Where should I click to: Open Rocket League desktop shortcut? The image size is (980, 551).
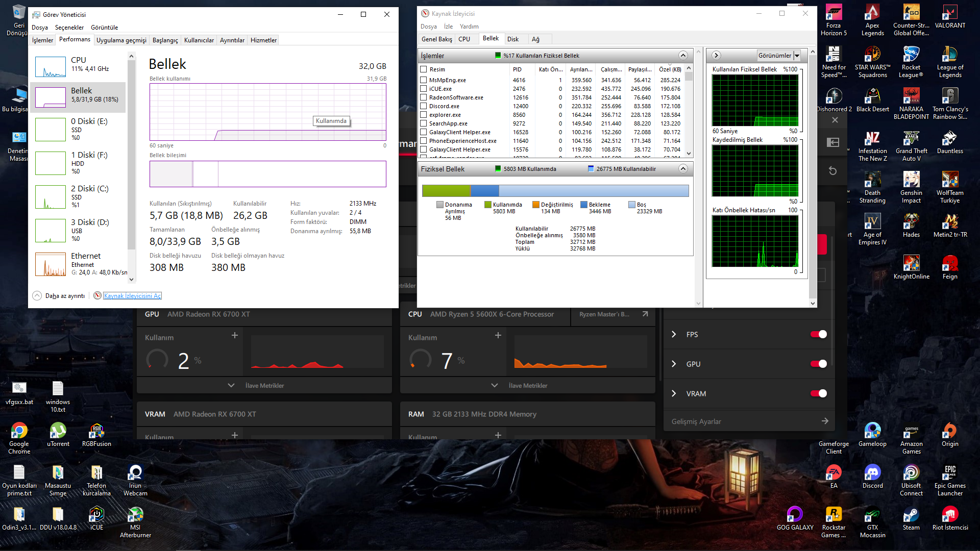pos(911,62)
